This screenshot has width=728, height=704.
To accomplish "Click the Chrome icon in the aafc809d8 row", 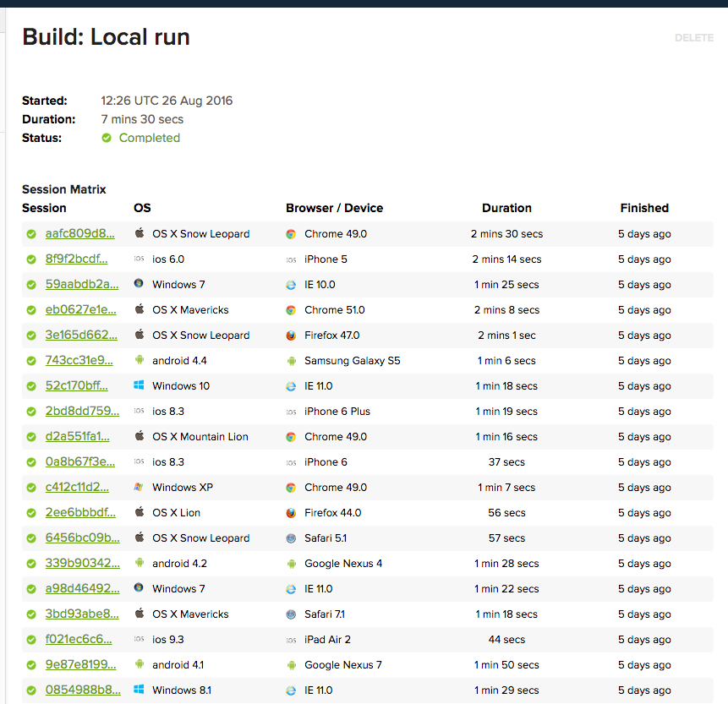I will click(x=291, y=234).
